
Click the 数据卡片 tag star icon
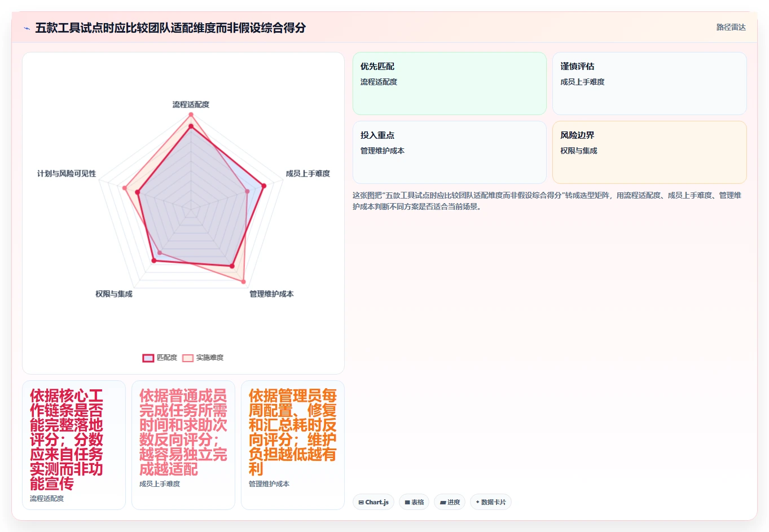tap(477, 502)
